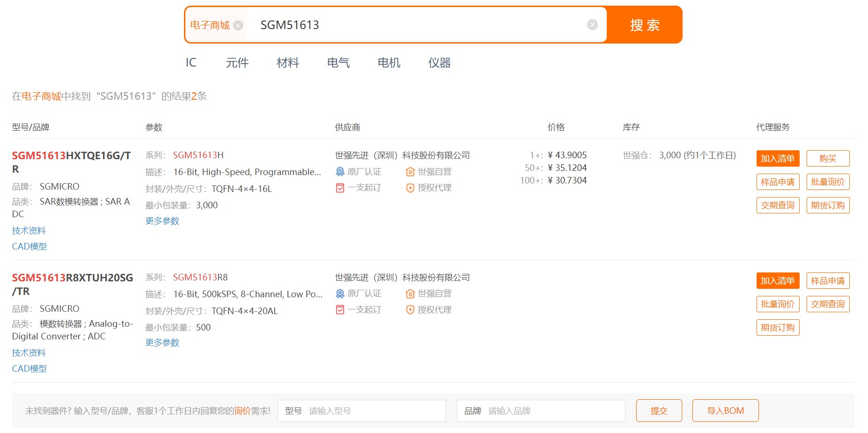Click the 世强自营 house icon for SGM51613HXTQE16G/TR
Screen dimensions: 868x433
tap(410, 171)
